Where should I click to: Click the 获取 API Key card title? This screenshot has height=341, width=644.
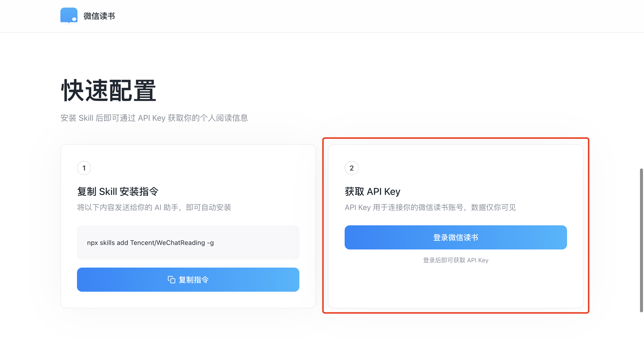373,192
